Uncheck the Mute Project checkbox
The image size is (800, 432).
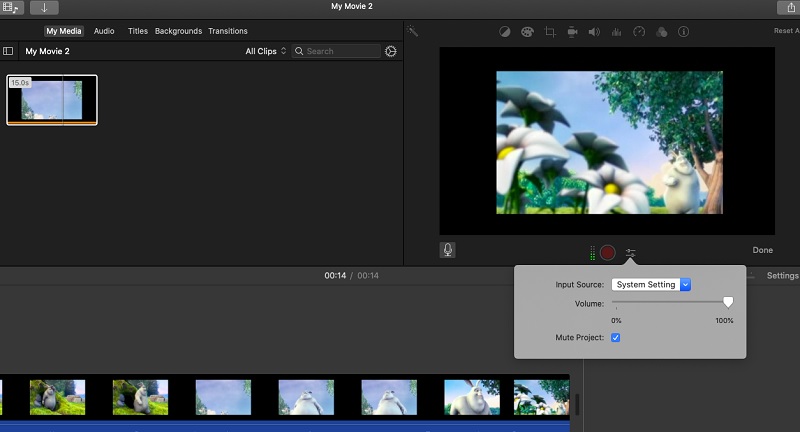tap(615, 338)
